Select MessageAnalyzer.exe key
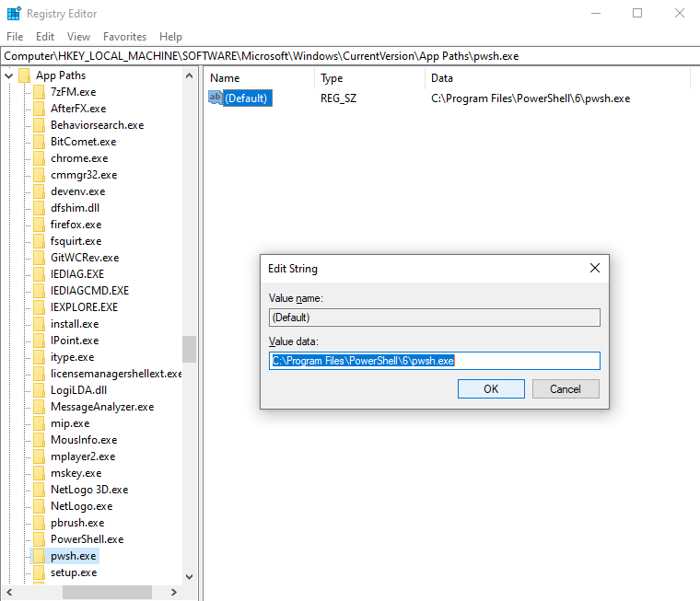Screen dimensions: 700x601 (x=102, y=407)
